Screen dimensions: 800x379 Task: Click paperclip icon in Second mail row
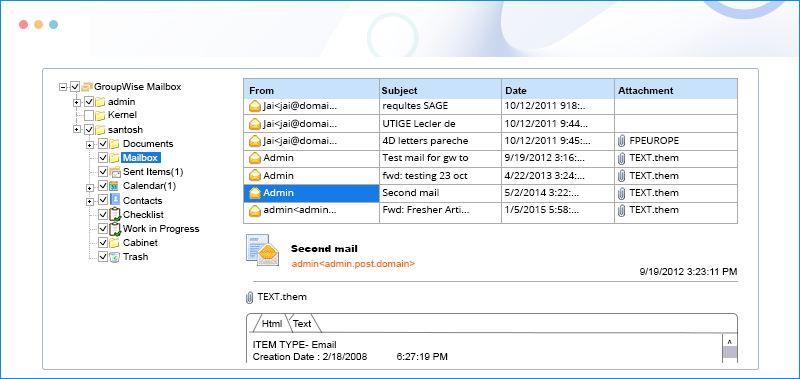pos(621,193)
